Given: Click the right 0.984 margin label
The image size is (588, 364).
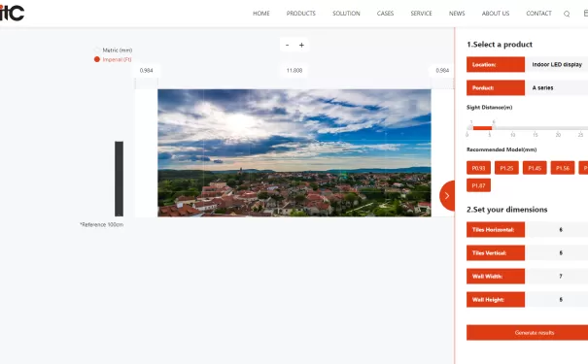Looking at the screenshot, I should pos(442,71).
